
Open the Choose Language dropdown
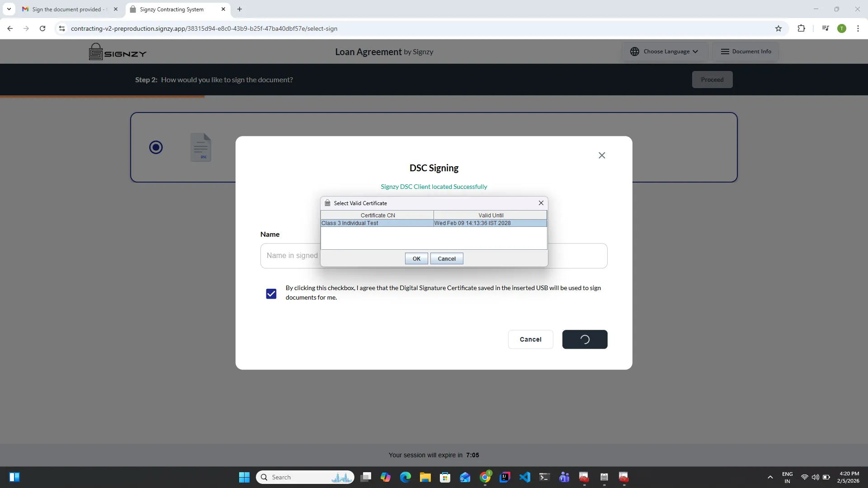click(664, 52)
